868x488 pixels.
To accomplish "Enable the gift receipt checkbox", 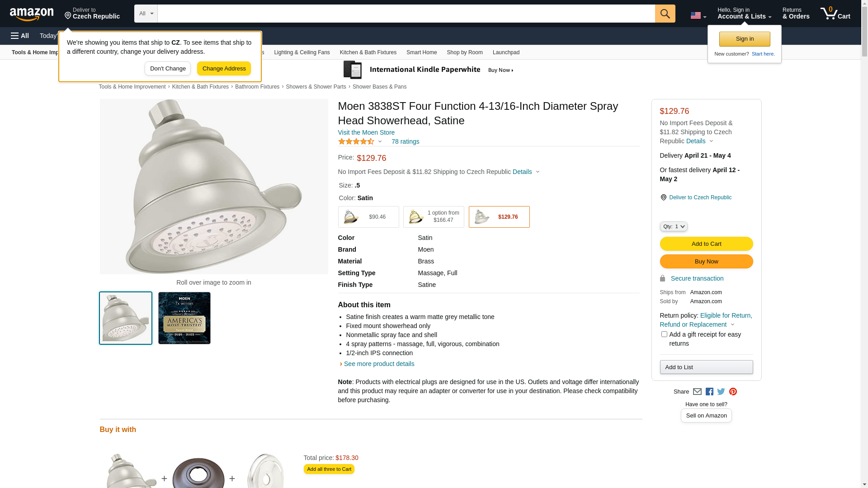I will point(664,334).
